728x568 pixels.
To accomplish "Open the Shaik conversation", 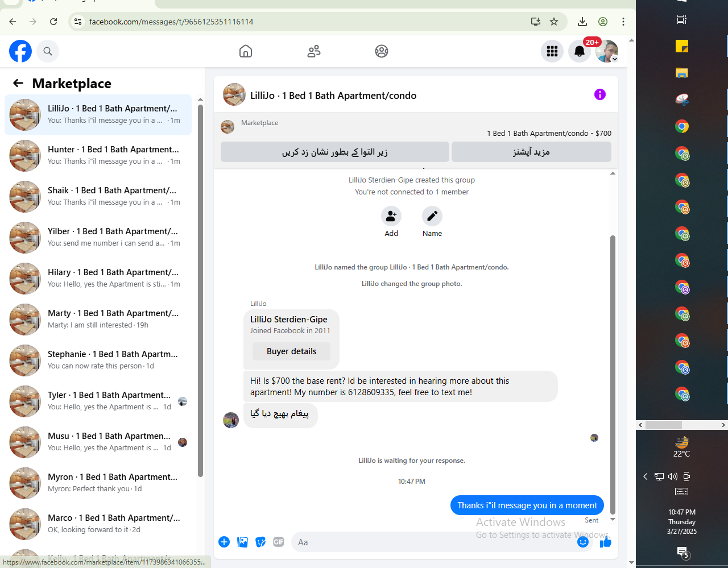I will point(98,197).
